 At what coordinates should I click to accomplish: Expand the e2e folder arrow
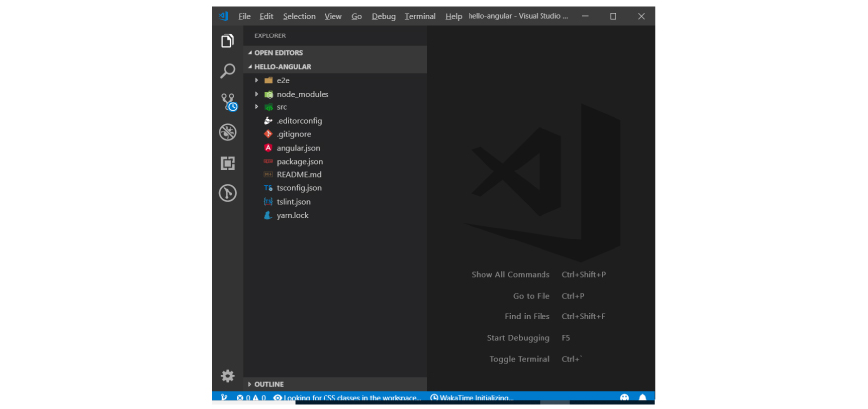click(x=256, y=80)
